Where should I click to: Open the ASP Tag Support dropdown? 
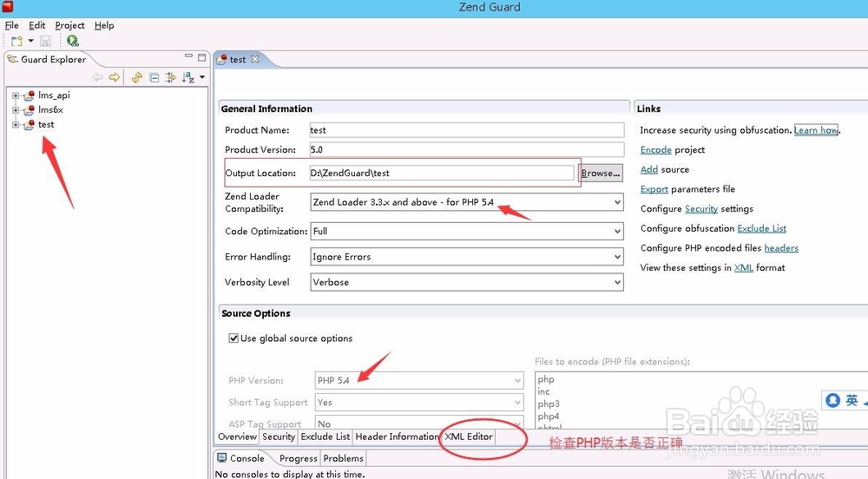(x=419, y=423)
